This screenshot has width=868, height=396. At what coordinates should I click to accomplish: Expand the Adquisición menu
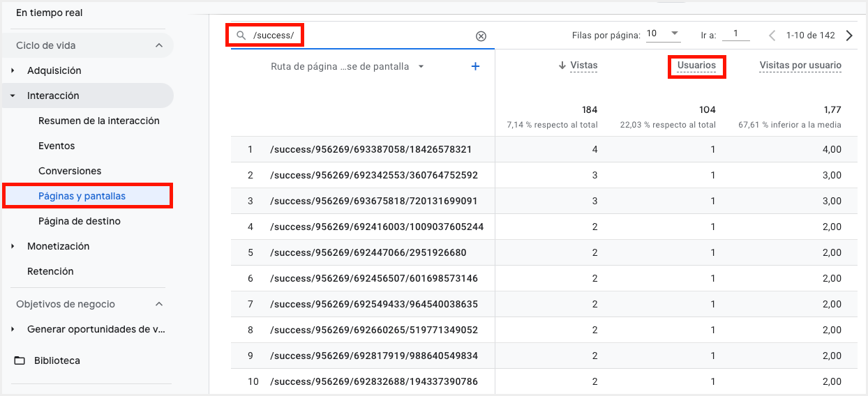pyautogui.click(x=54, y=70)
